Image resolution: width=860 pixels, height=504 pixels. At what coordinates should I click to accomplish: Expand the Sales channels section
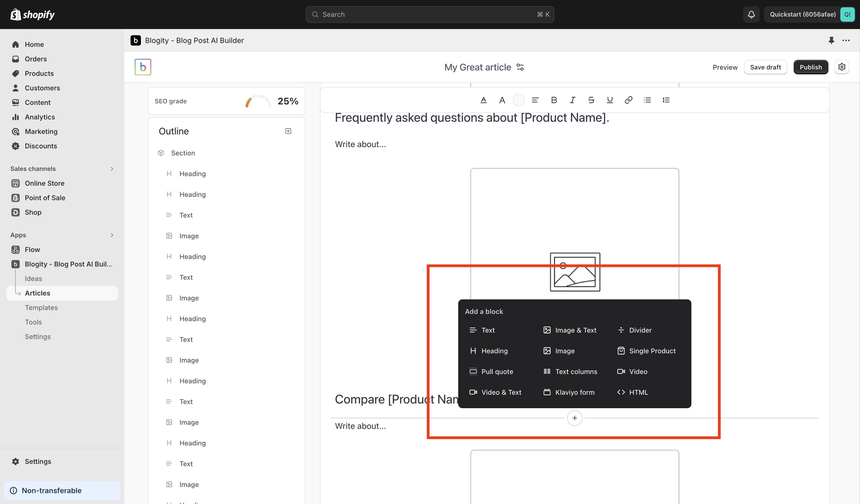click(112, 169)
